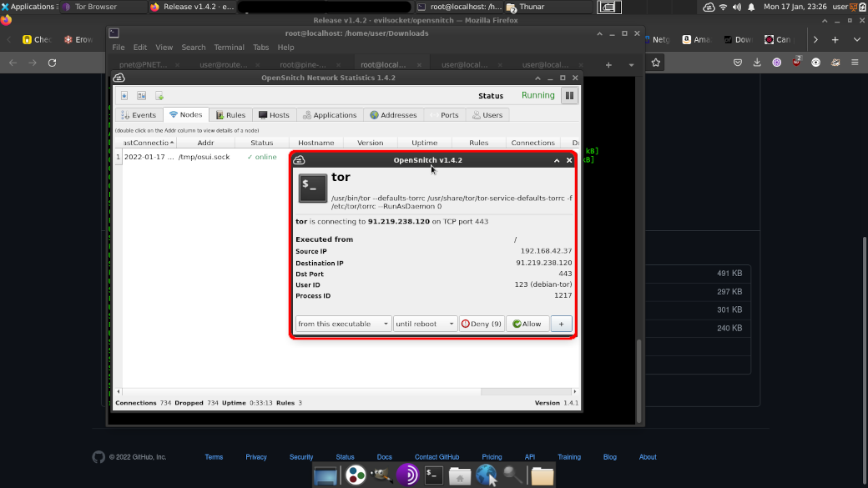Allow the tor connection
The height and width of the screenshot is (488, 868).
coord(527,324)
